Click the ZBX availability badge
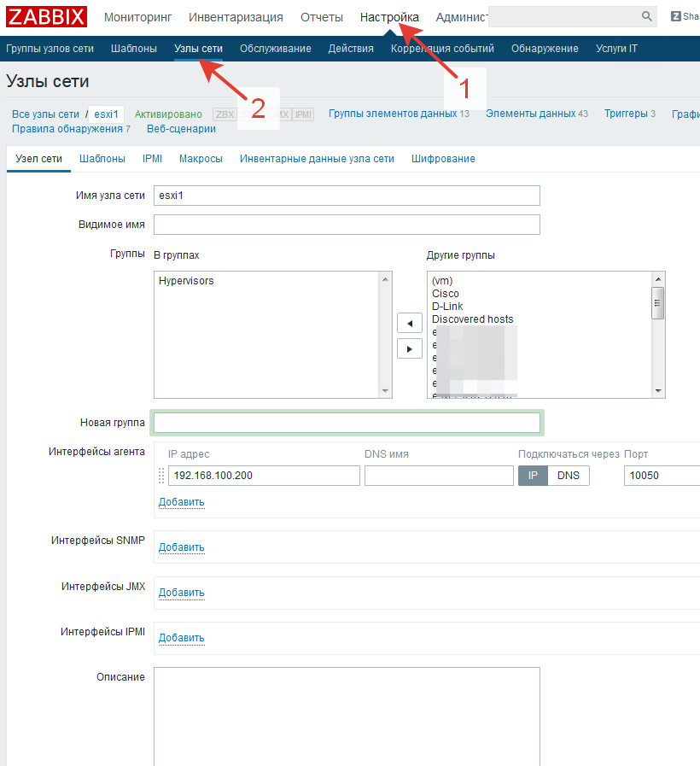Viewport: 700px width, 766px height. [x=224, y=114]
